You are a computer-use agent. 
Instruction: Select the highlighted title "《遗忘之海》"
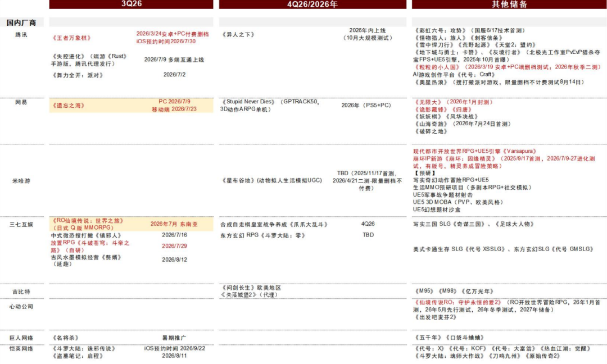(69, 105)
